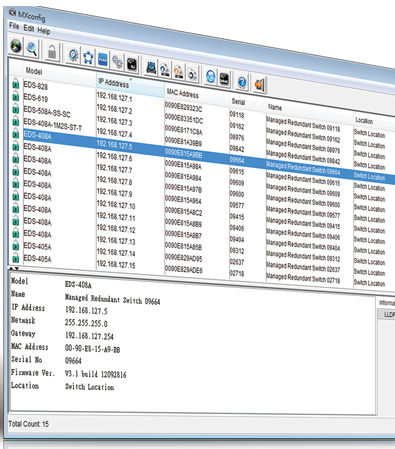
Task: Click the lock icon beside EDS-619
Action: (15, 96)
